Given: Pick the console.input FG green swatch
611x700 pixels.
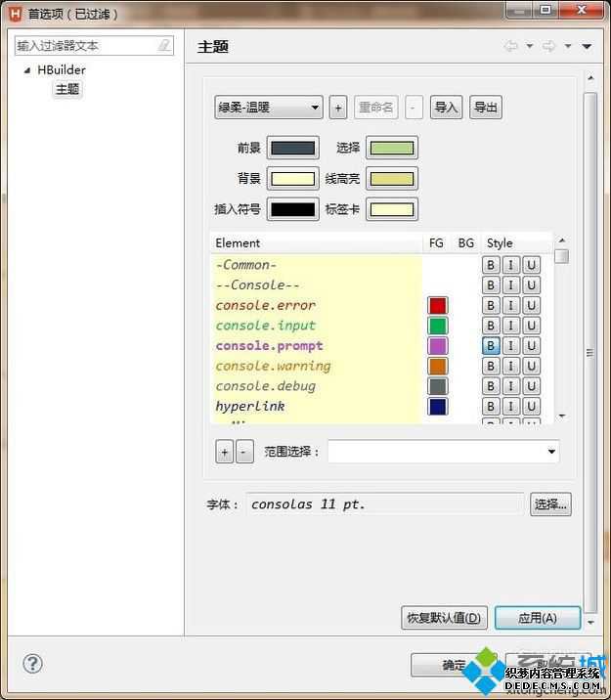Looking at the screenshot, I should [x=437, y=326].
